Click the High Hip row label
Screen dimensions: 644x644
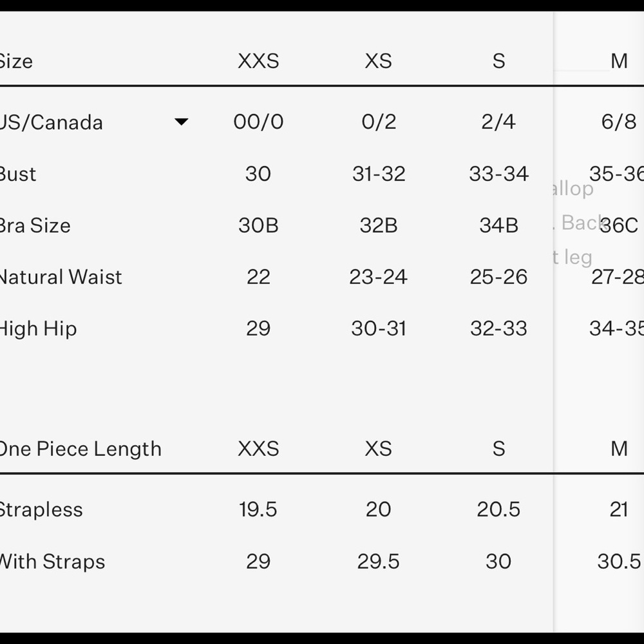pyautogui.click(x=38, y=329)
